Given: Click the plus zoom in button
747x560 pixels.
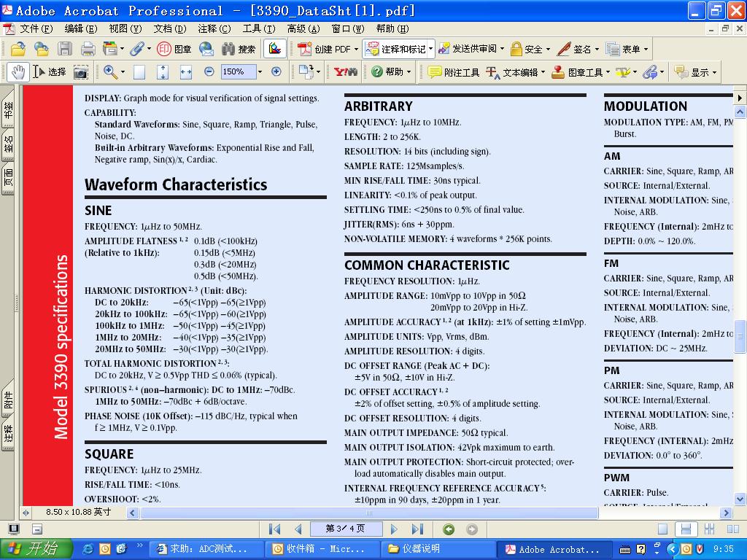Looking at the screenshot, I should point(276,71).
